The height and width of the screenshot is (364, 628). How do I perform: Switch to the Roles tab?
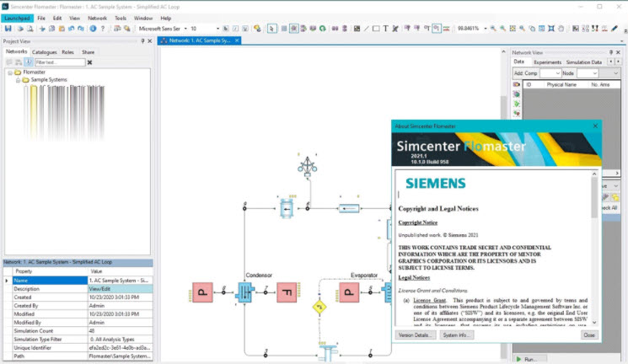(x=67, y=52)
